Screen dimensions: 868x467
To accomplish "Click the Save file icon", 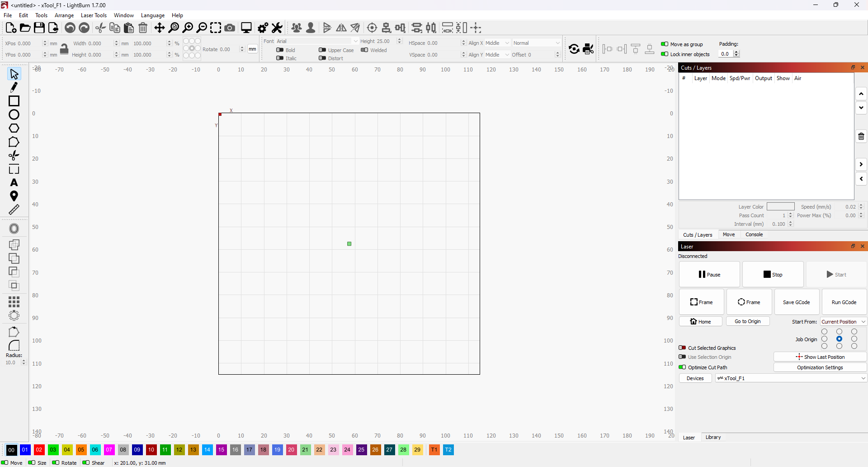I will pyautogui.click(x=39, y=28).
